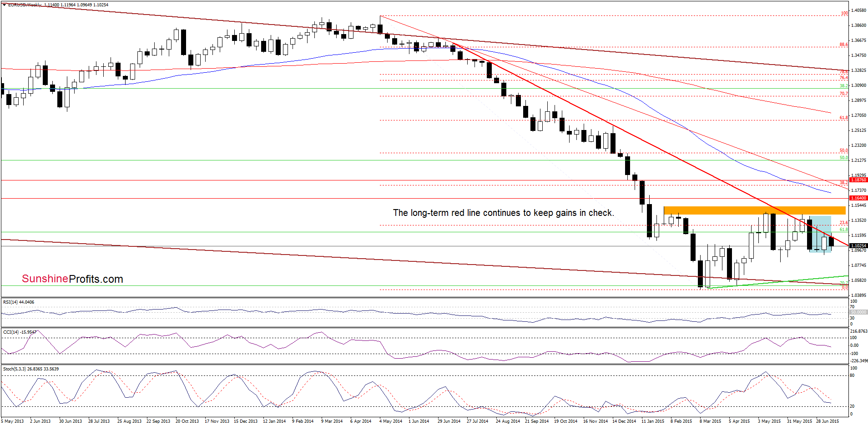Click the 15 Dec 2013 date label
The height and width of the screenshot is (425, 868).
tap(246, 421)
